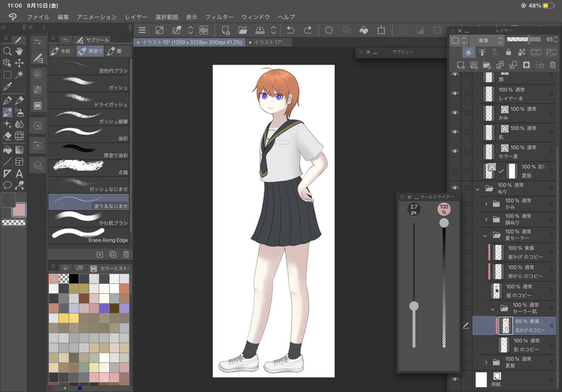Click the open file folder icon
The width and height of the screenshot is (562, 392).
click(x=243, y=30)
